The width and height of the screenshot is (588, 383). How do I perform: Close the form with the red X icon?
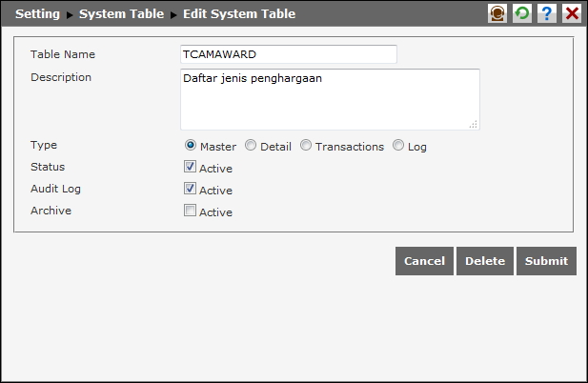click(x=572, y=13)
